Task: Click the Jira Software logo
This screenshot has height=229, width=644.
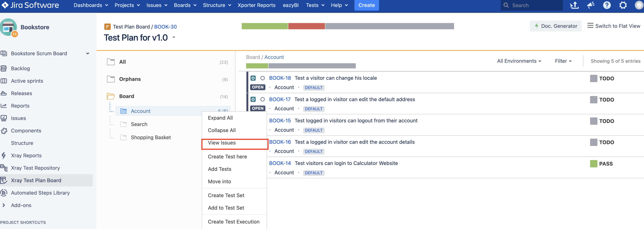Action: [30, 5]
